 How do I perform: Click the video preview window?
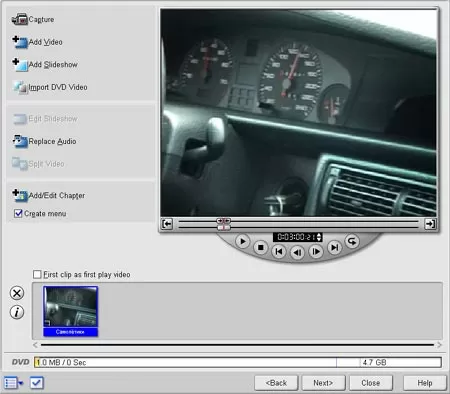click(299, 113)
